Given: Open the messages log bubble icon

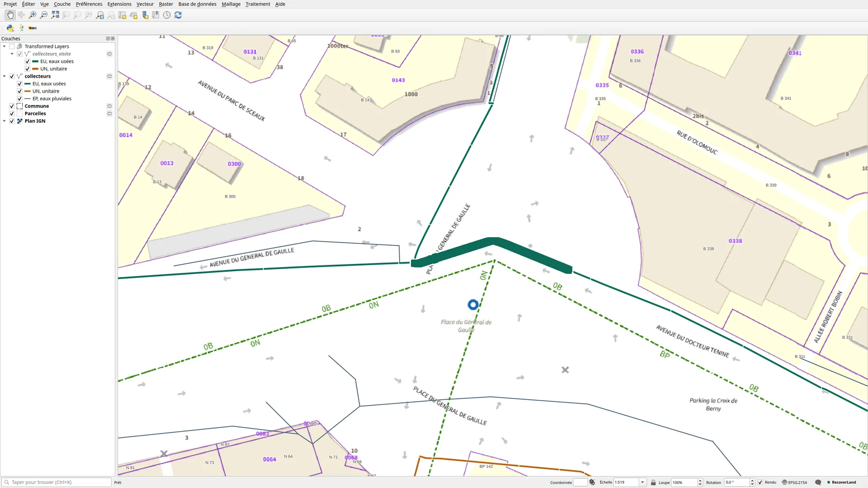Looking at the screenshot, I should click(x=818, y=482).
